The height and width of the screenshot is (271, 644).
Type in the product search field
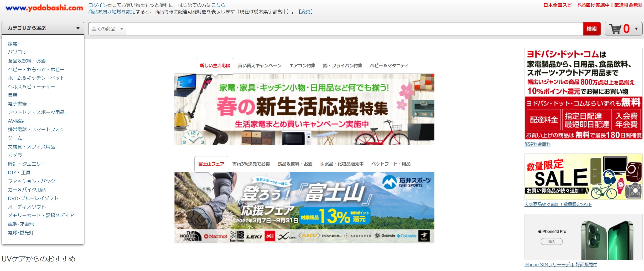354,29
